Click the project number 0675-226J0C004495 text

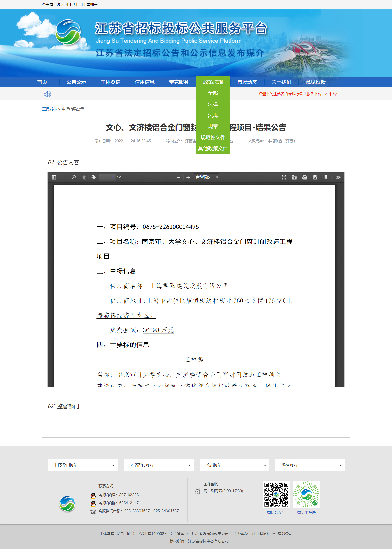(x=171, y=227)
